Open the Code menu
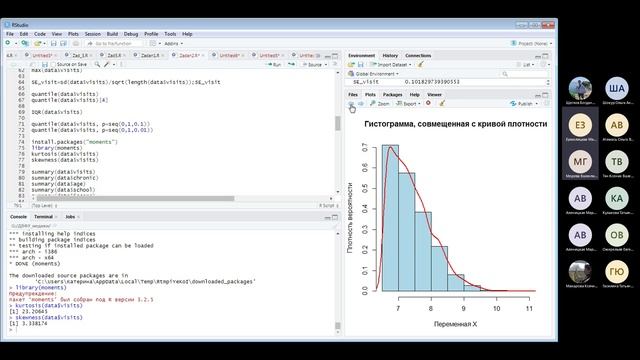The width and height of the screenshot is (640, 360). [40, 34]
